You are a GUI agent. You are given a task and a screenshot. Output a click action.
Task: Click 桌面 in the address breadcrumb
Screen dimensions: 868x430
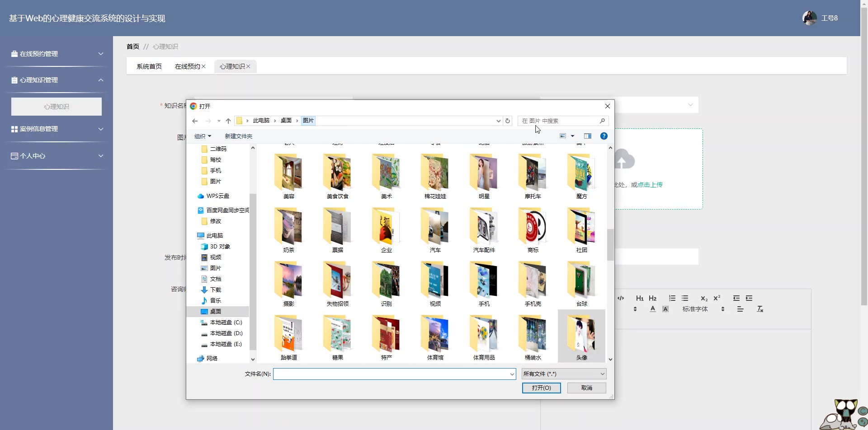point(286,121)
